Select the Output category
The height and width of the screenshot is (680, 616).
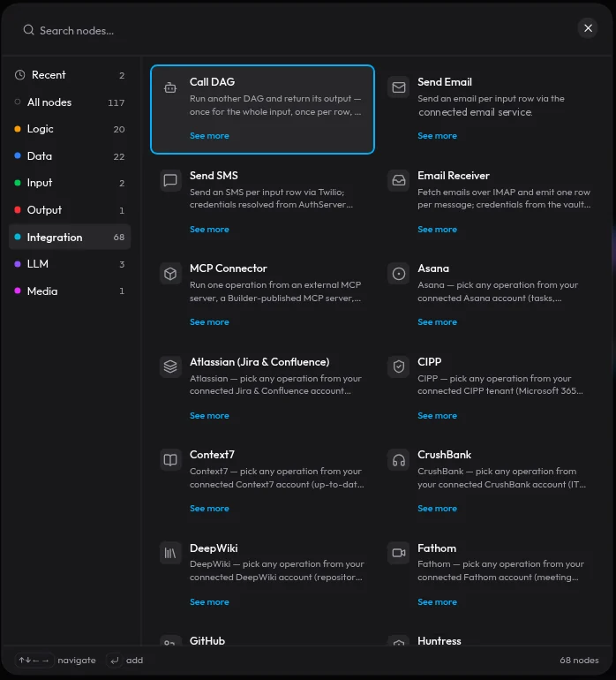point(70,210)
